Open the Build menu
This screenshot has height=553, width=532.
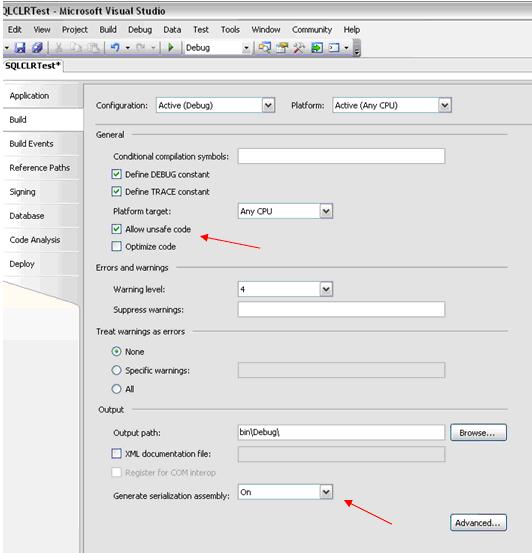click(x=108, y=30)
